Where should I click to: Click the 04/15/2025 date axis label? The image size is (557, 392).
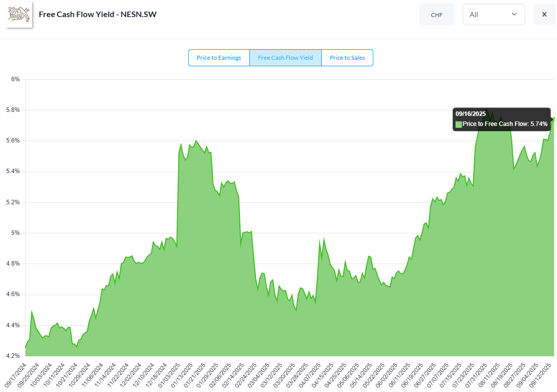[323, 375]
